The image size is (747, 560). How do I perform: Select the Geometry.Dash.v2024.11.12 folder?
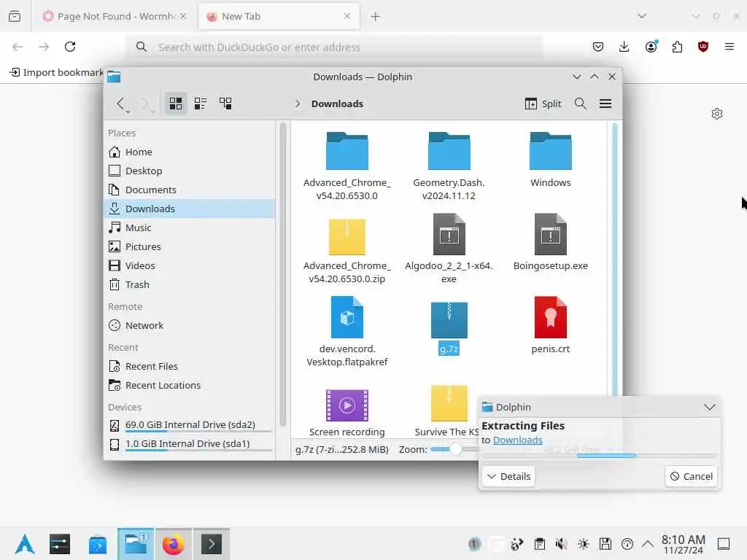pyautogui.click(x=449, y=166)
